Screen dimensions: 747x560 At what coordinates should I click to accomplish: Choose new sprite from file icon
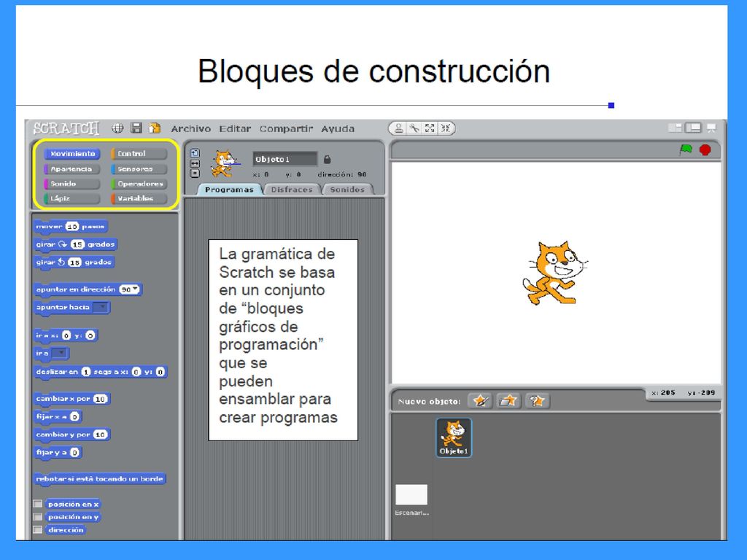(x=508, y=401)
